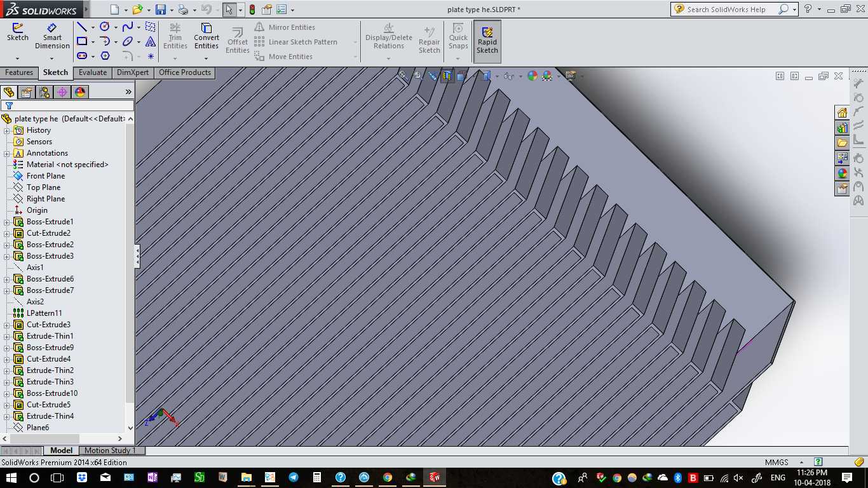
Task: Open SolidWorks Resources home icon in task pane
Action: point(842,112)
